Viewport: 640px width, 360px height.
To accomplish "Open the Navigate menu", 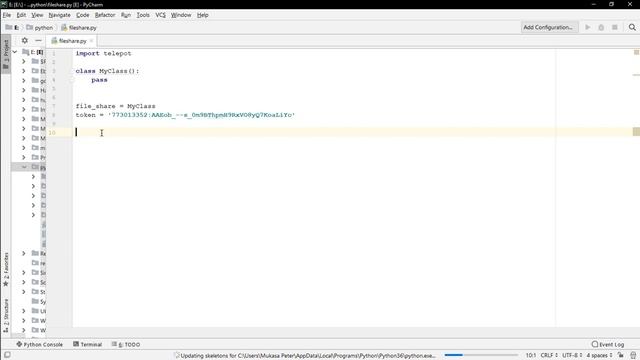I will click(x=60, y=15).
